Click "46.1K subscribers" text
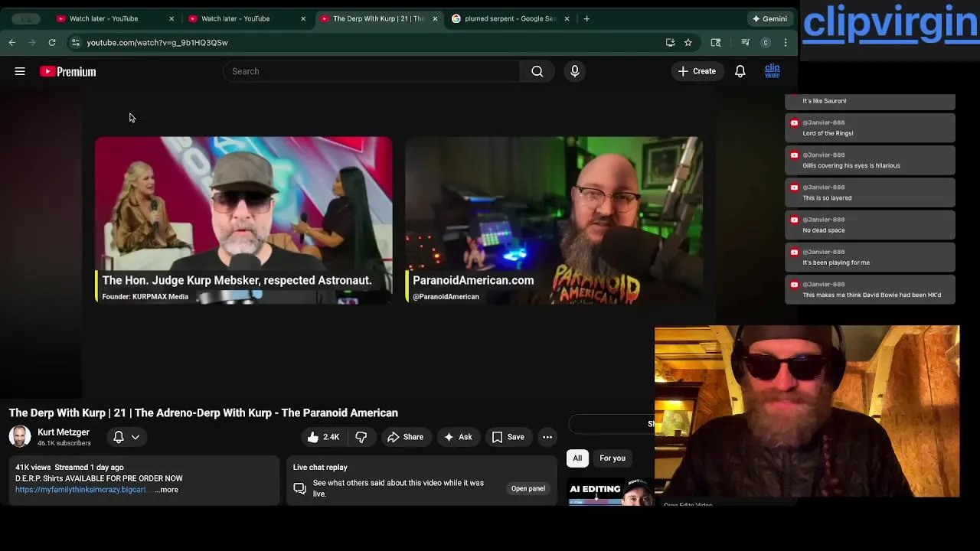 pyautogui.click(x=64, y=443)
